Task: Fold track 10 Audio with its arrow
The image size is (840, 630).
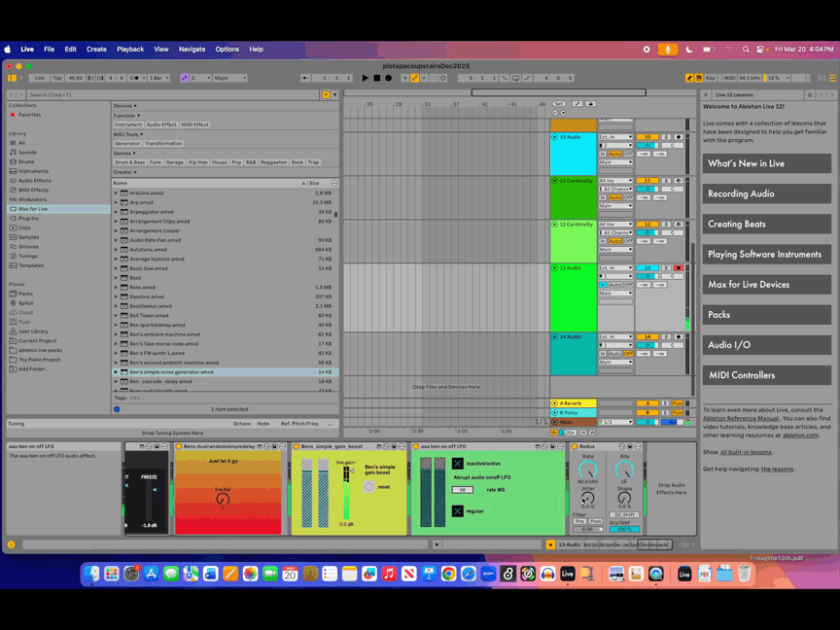Action: pos(554,138)
